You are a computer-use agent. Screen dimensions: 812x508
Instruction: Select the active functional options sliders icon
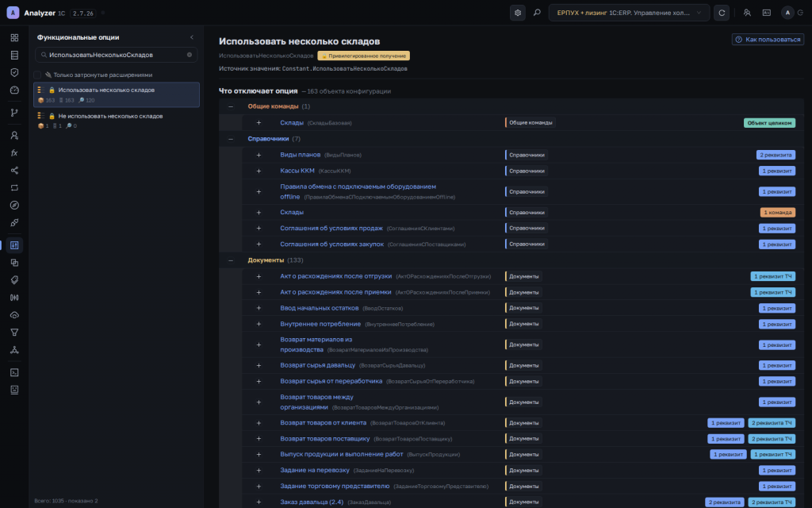point(14,245)
